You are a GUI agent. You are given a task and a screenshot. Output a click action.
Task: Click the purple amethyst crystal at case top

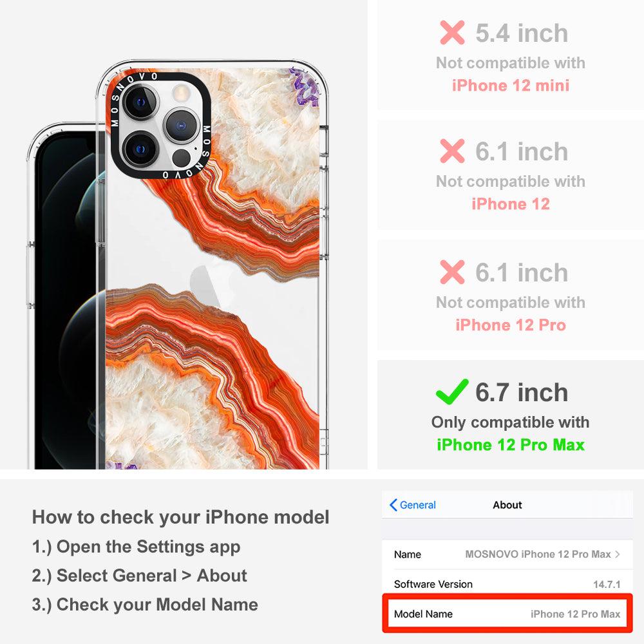coord(305,87)
